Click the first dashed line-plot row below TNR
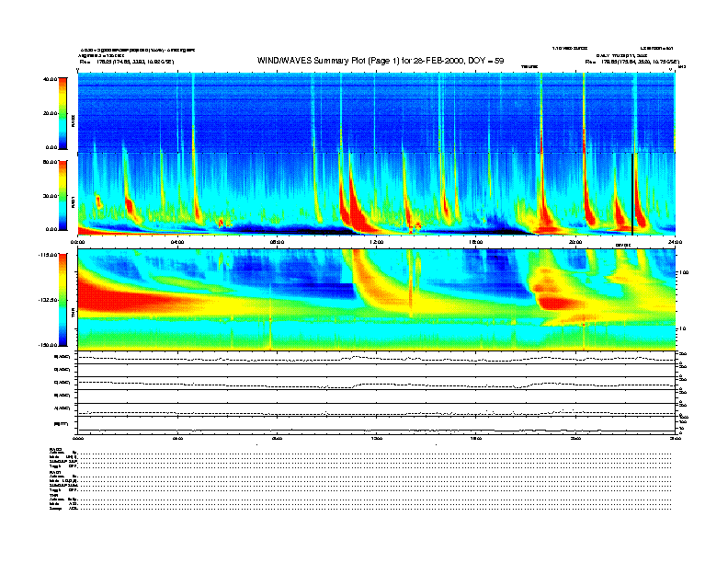 pos(376,358)
